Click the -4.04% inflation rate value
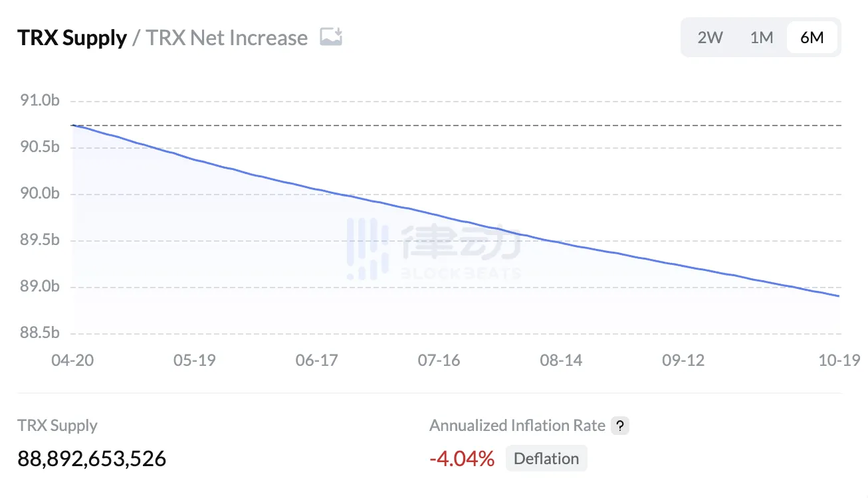 tap(462, 458)
